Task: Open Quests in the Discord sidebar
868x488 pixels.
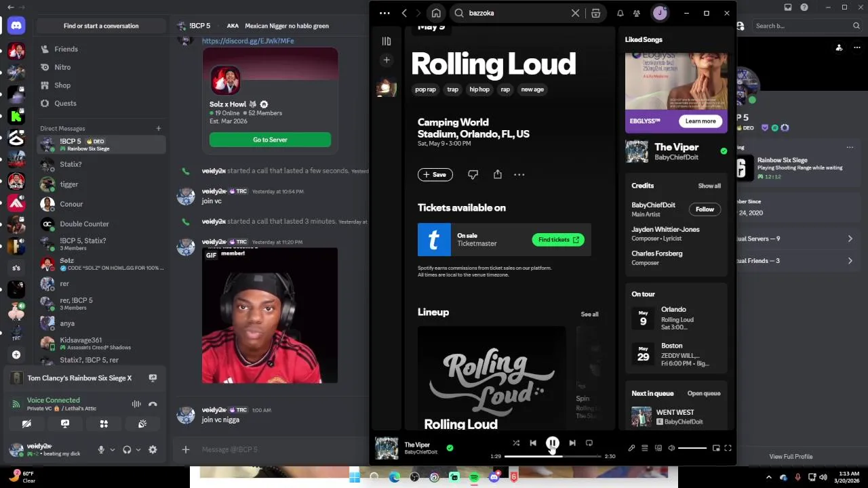Action: pos(101,104)
